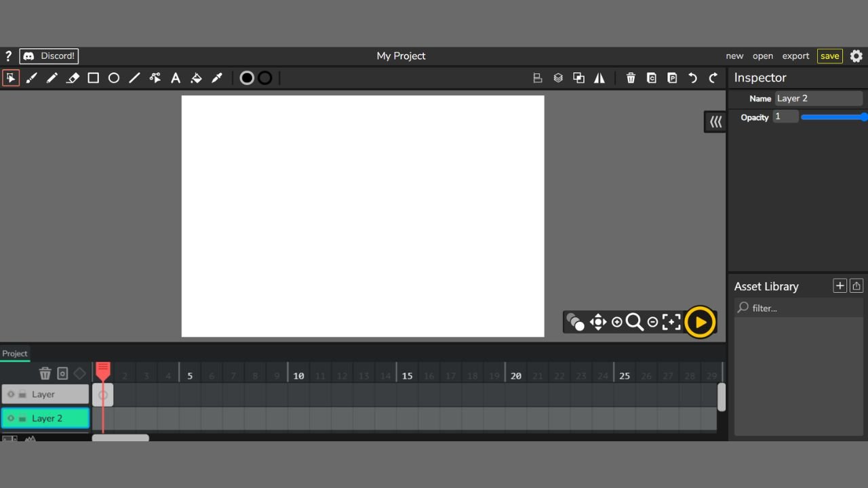Toggle onion skinning on canvas controls
The image size is (868, 488).
tap(575, 322)
